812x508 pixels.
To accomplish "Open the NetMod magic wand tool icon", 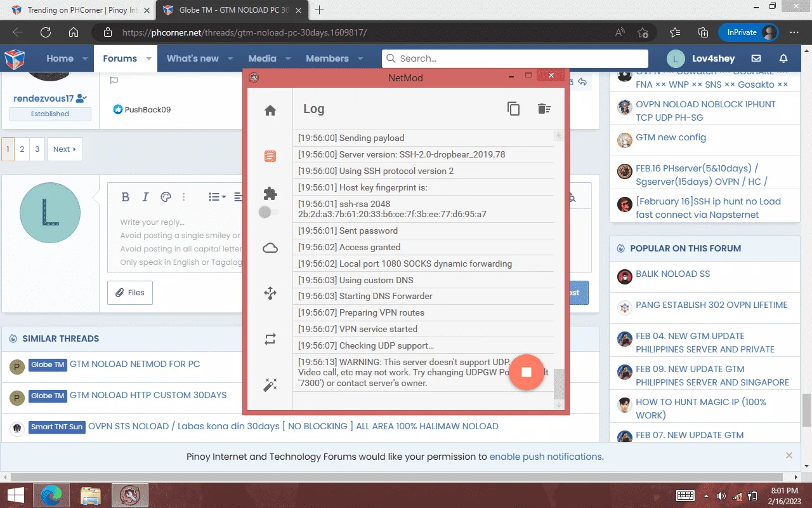I will [270, 385].
